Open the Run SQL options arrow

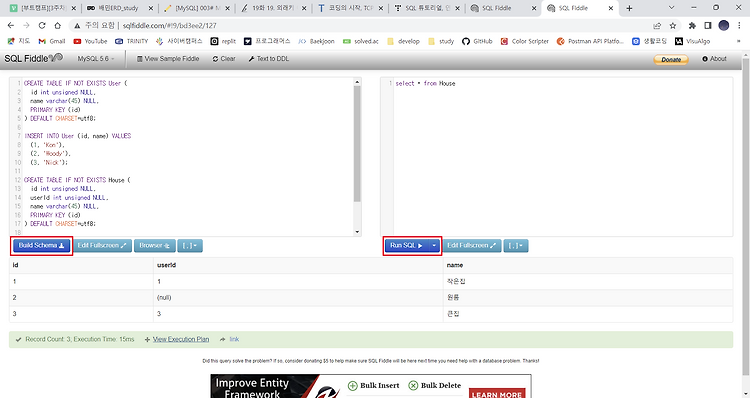pos(434,245)
